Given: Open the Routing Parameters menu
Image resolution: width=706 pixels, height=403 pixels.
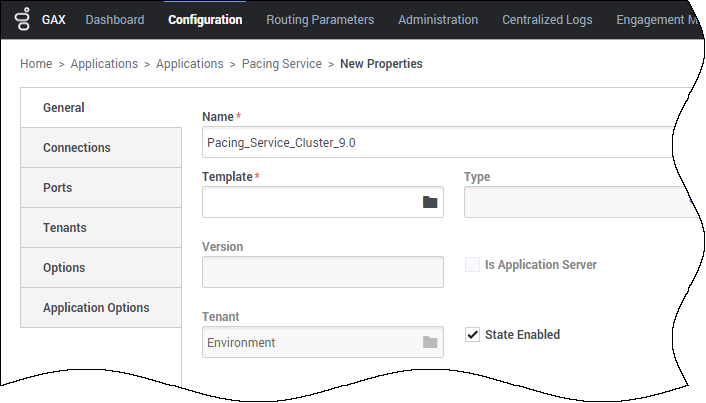Looking at the screenshot, I should [x=320, y=20].
